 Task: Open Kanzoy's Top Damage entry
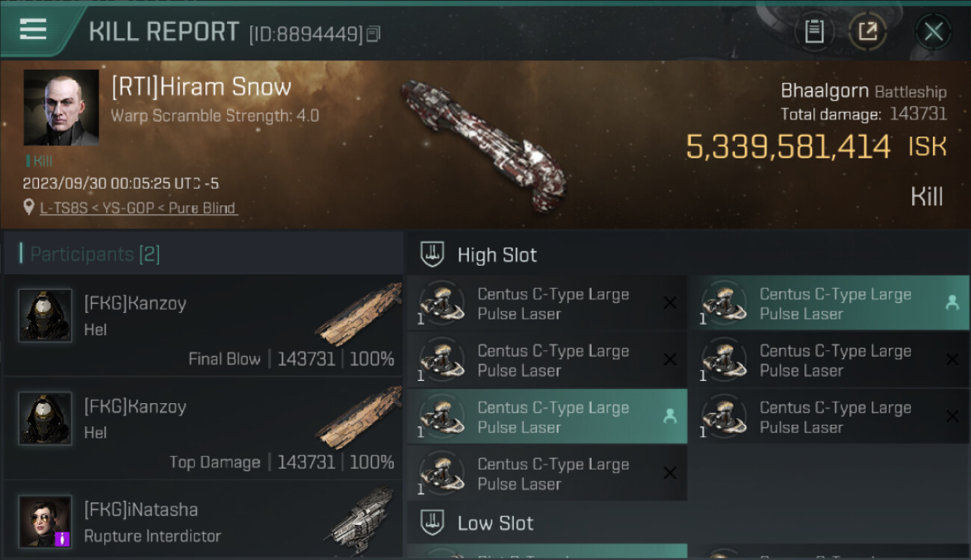pyautogui.click(x=203, y=428)
